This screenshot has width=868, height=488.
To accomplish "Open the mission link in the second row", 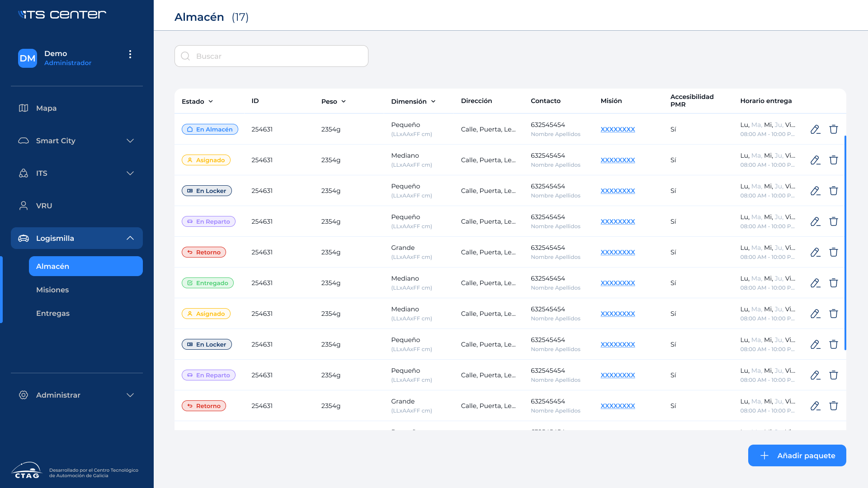I will (x=618, y=160).
